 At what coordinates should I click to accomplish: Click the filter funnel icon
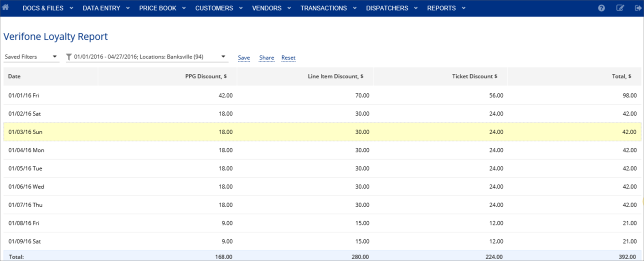[69, 57]
